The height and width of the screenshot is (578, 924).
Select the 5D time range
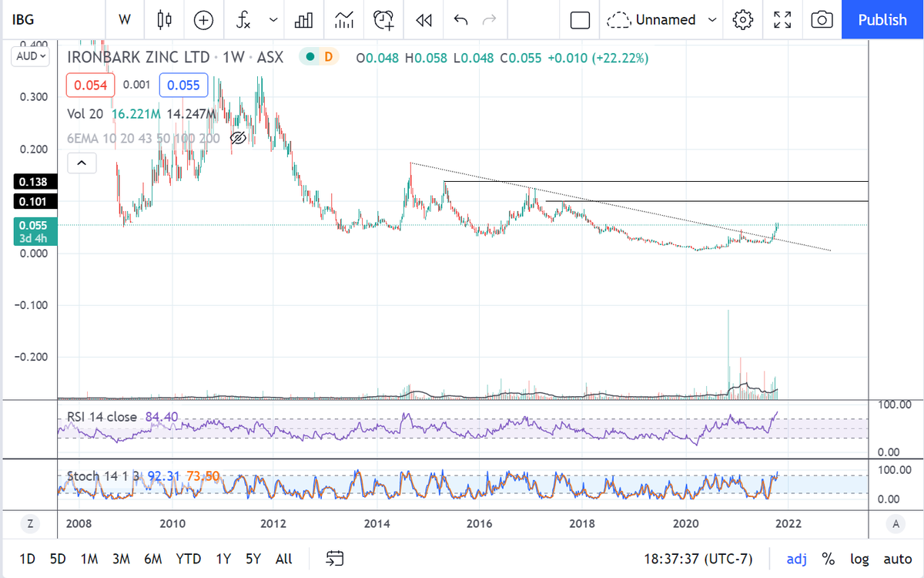tap(58, 559)
